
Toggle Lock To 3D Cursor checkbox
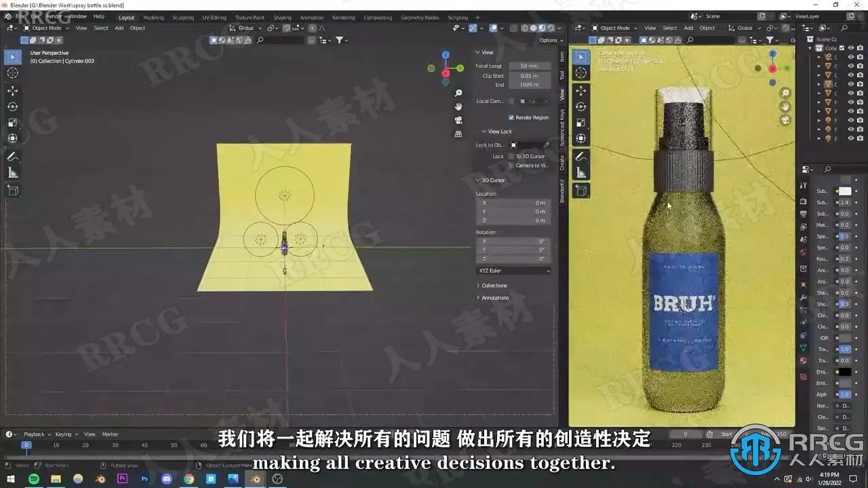pos(511,156)
